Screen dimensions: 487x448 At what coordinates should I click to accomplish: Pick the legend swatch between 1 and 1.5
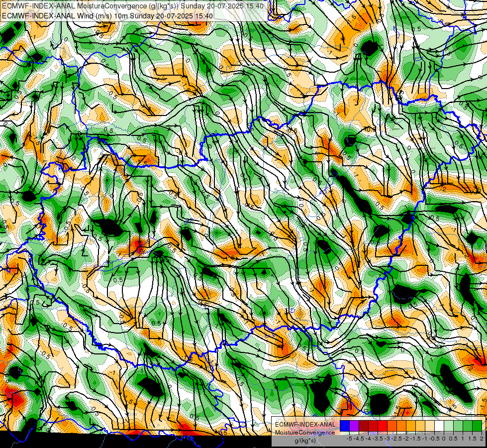tap(468, 426)
